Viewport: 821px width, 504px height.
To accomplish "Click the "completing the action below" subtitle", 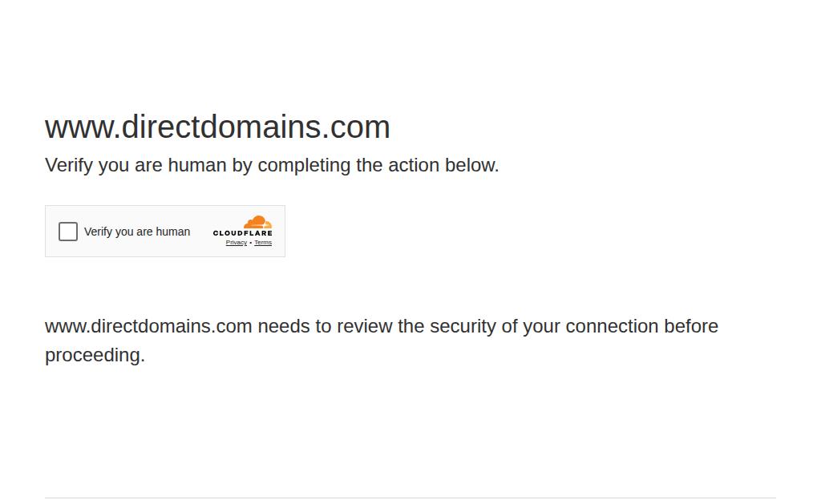I will coord(378,165).
